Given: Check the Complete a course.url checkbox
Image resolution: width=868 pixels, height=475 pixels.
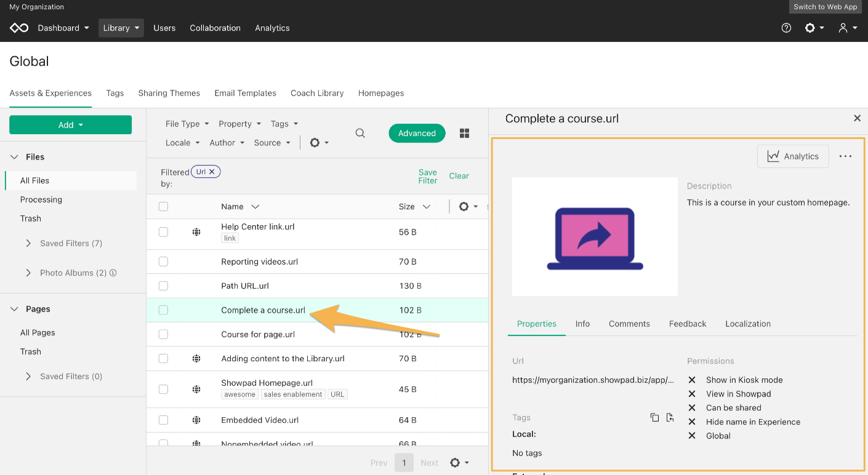Looking at the screenshot, I should [163, 310].
